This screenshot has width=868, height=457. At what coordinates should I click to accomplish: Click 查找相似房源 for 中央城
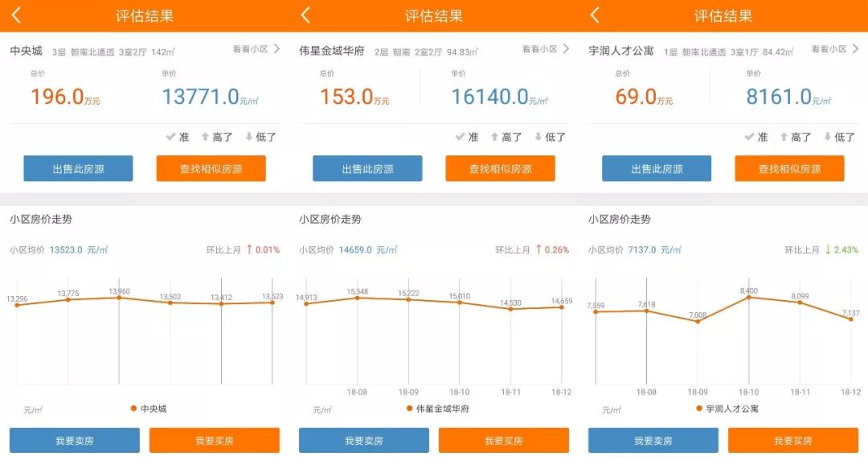point(211,168)
